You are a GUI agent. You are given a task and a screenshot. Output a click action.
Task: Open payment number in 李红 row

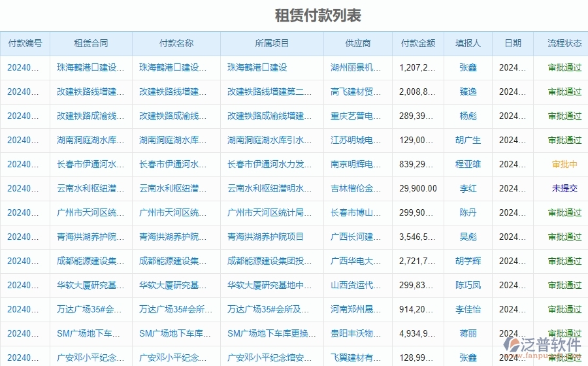tap(23, 189)
